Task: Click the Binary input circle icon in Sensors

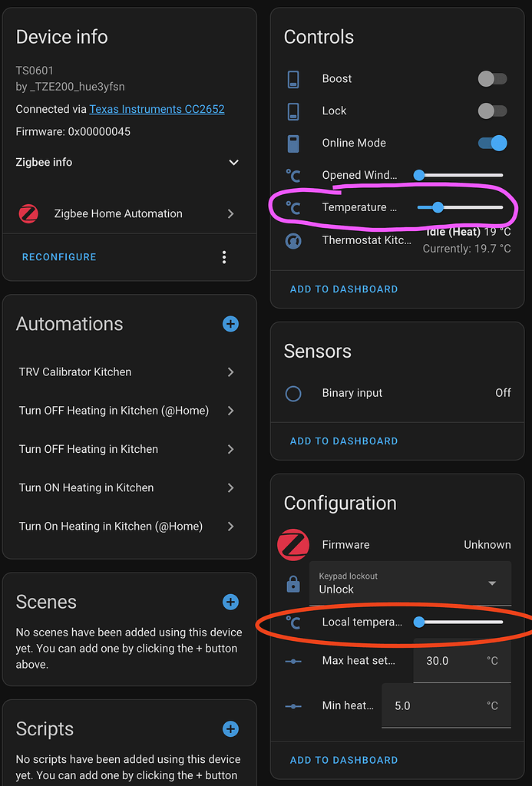Action: (x=293, y=392)
